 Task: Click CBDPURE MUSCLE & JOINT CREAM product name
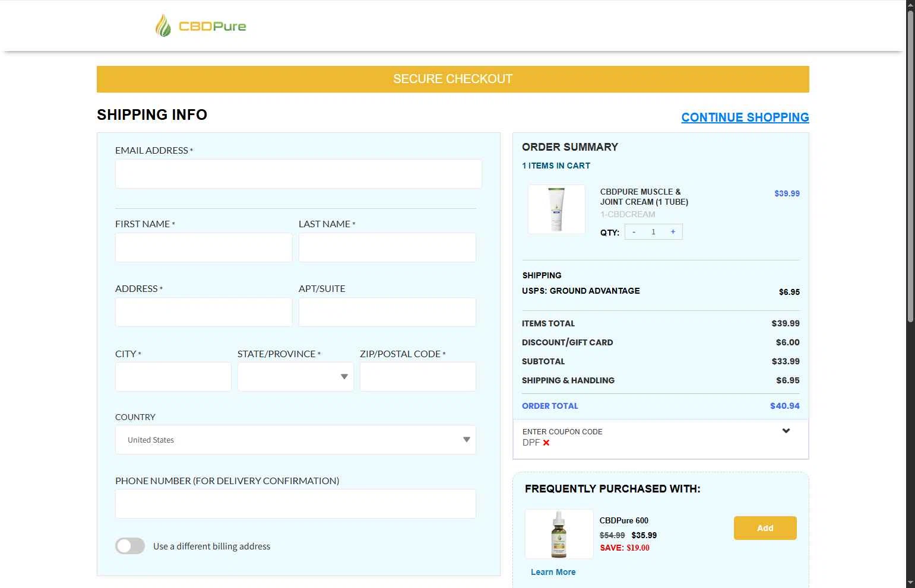[x=644, y=197]
